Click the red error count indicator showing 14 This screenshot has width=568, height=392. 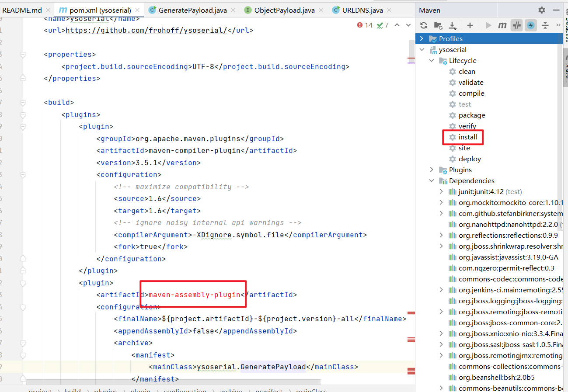365,25
